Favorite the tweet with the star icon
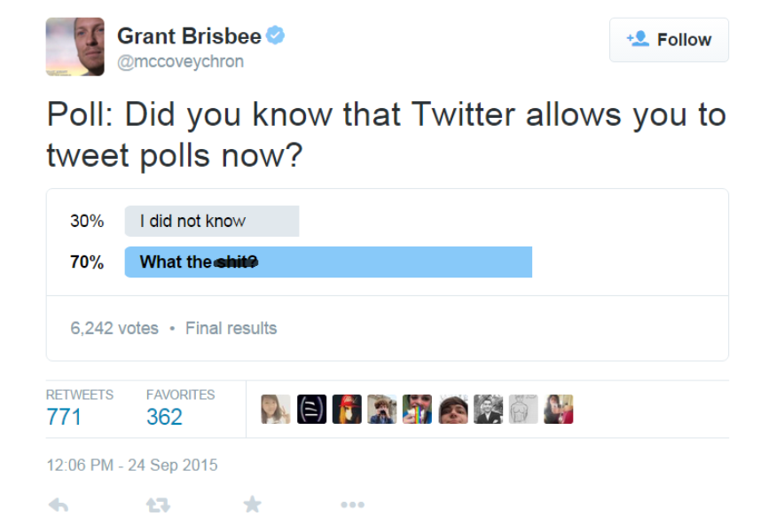Screen dimensions: 776x532 pos(253,505)
